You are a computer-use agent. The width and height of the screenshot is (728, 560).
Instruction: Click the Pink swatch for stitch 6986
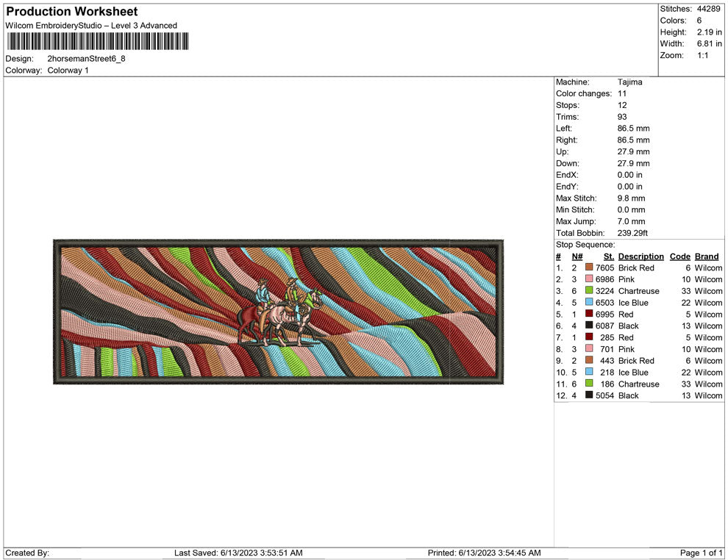589,279
